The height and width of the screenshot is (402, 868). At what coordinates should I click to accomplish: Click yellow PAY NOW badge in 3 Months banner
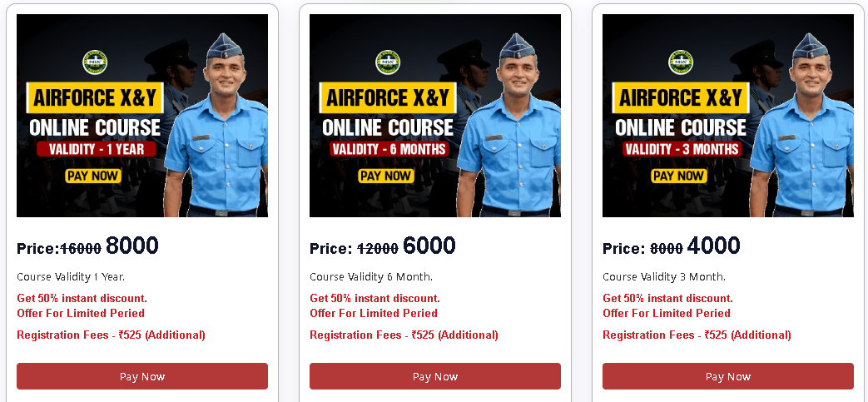(679, 176)
